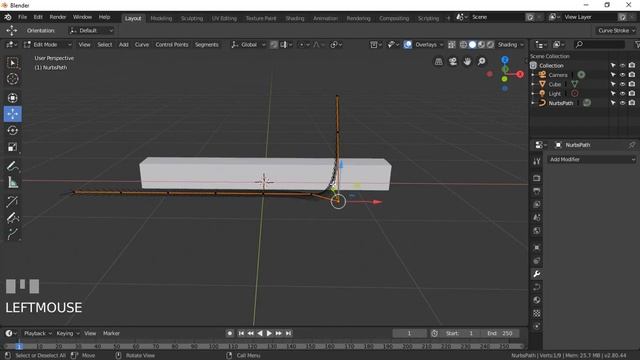Screen dimensions: 640x360
Task: Jump to the end frame
Action: (288, 333)
